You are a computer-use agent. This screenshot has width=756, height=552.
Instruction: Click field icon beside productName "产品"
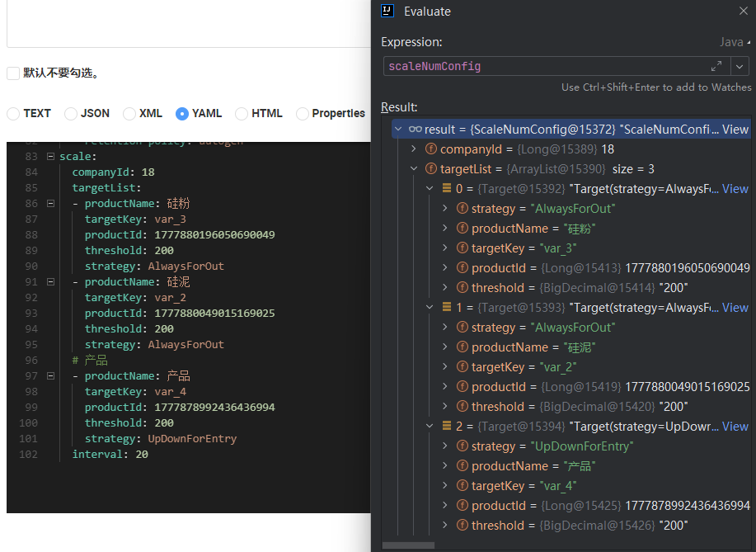pos(463,465)
